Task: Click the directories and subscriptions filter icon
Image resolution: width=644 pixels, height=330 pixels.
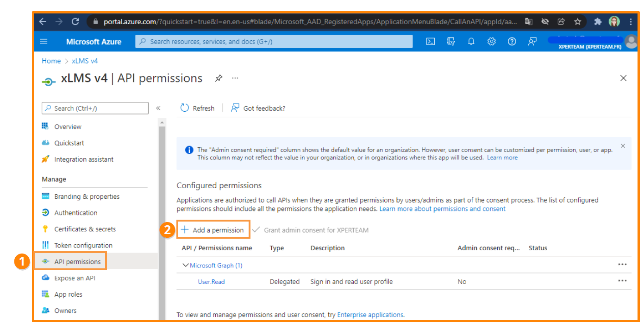Action: pos(450,42)
